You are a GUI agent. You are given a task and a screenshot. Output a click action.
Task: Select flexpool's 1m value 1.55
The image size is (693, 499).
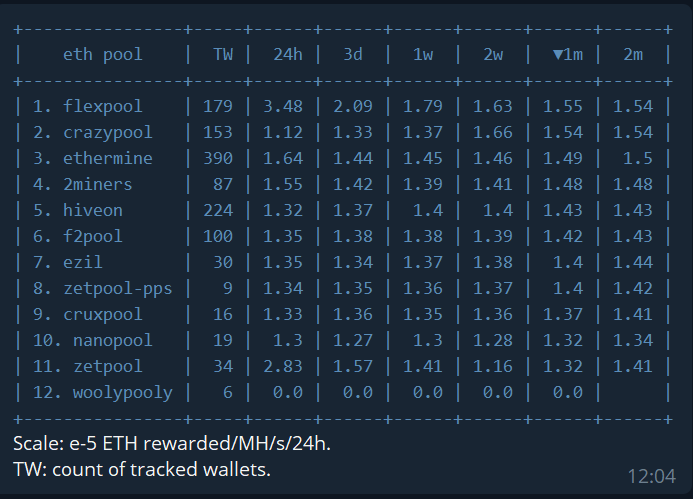[563, 107]
